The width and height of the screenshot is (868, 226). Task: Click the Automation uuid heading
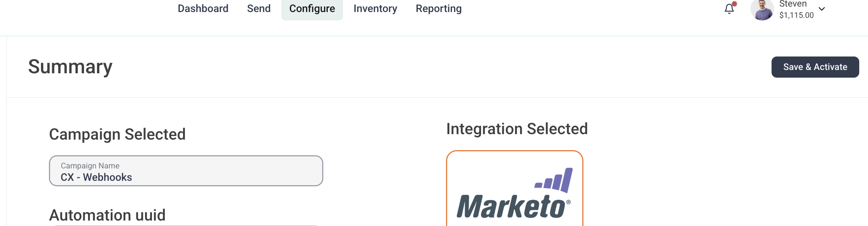[107, 215]
